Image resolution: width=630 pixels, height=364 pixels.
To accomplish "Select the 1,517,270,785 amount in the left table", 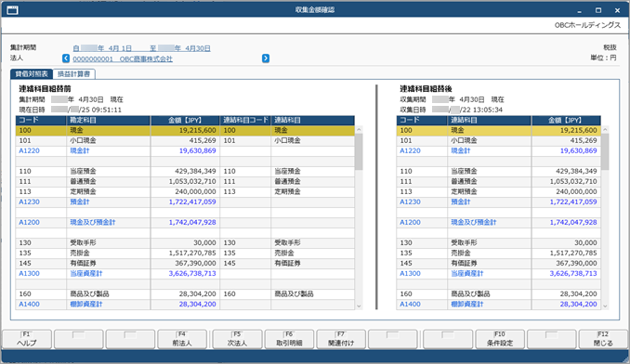I will click(x=192, y=253).
